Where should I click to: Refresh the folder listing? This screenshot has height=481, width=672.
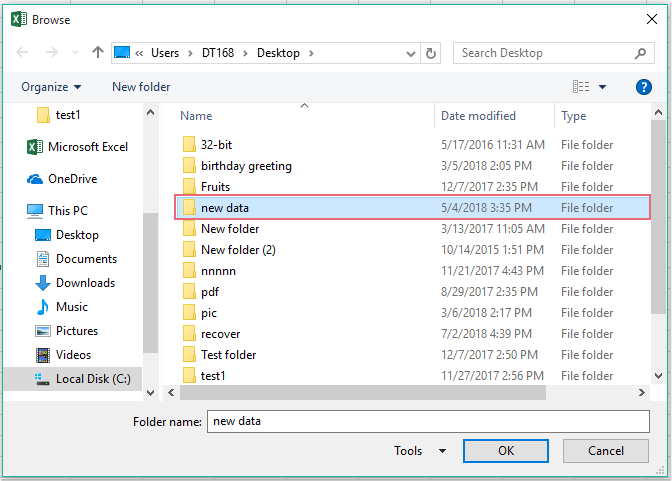[x=431, y=53]
